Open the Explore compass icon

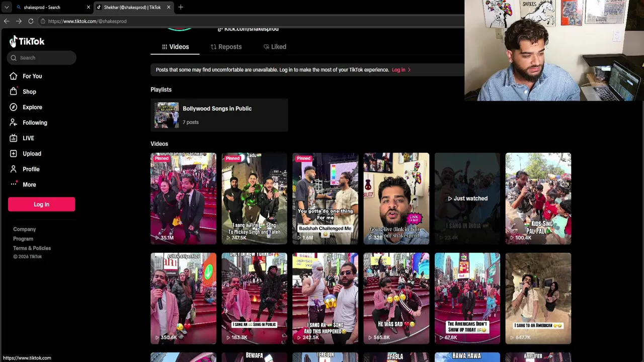click(x=13, y=107)
